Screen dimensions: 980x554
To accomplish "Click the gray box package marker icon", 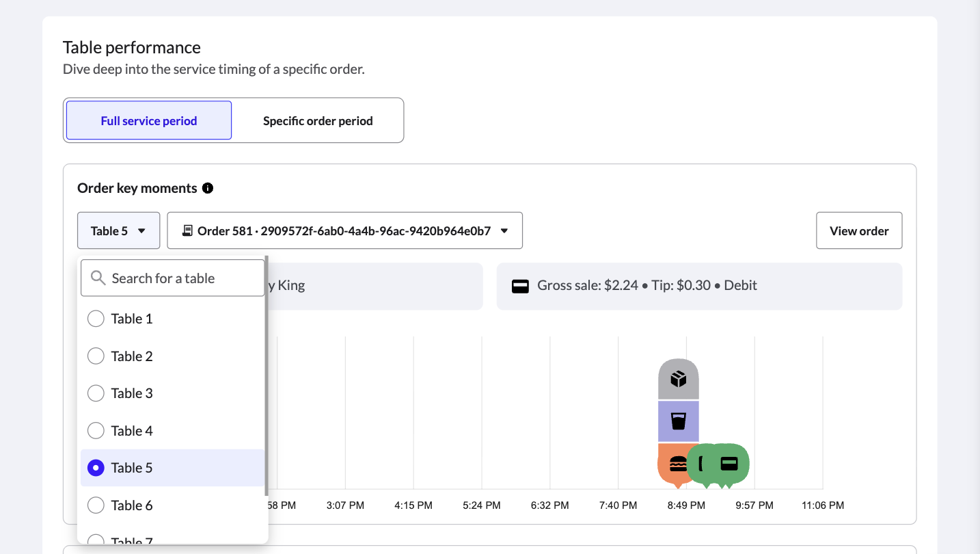I will (678, 379).
